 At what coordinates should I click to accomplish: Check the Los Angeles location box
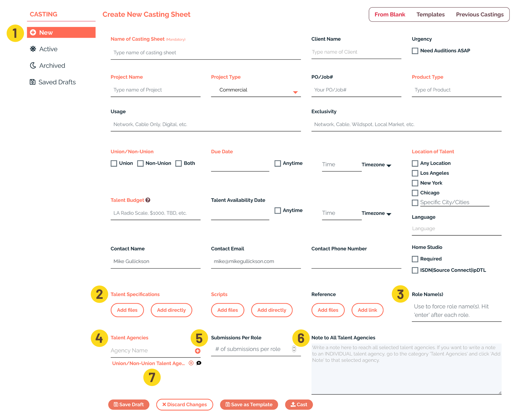[x=415, y=173]
